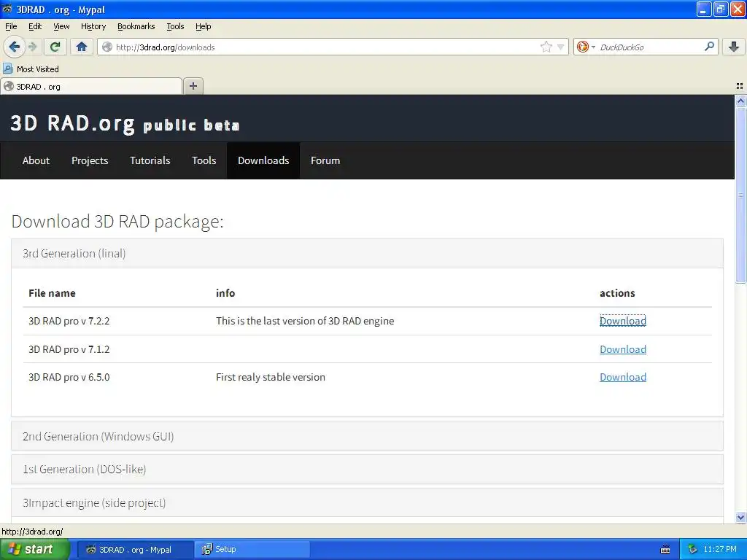Click the keyboard icon in system tray

pos(665,550)
